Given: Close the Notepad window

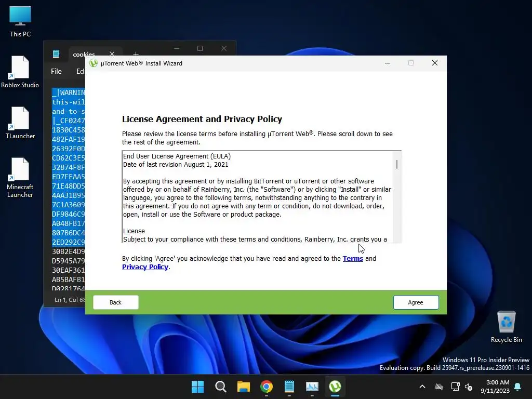Looking at the screenshot, I should tap(224, 48).
